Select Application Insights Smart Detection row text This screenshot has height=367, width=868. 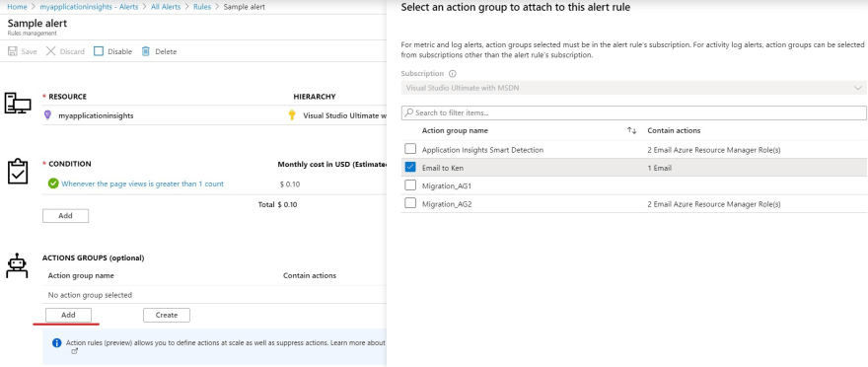pos(482,149)
